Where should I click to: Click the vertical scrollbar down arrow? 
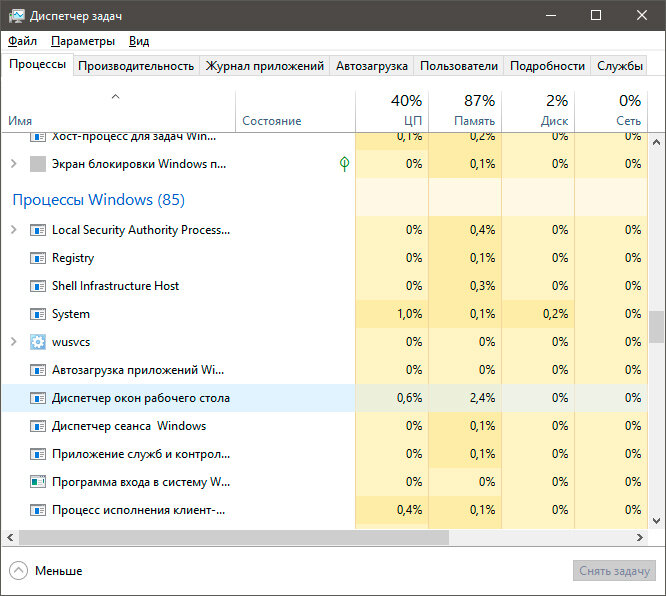point(657,521)
